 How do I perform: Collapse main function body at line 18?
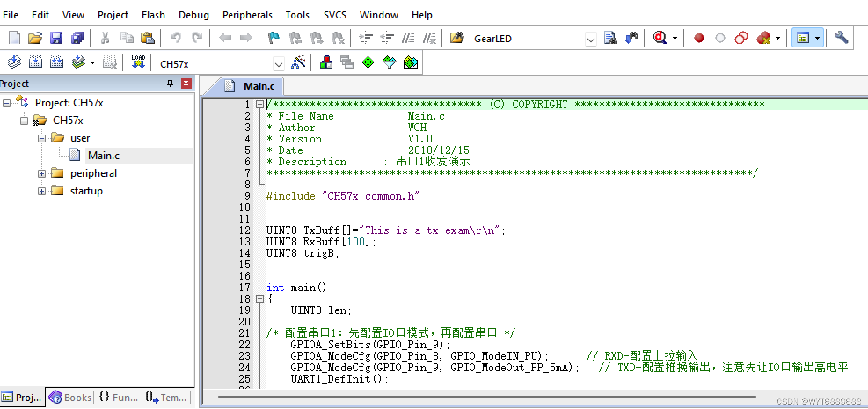[x=260, y=299]
